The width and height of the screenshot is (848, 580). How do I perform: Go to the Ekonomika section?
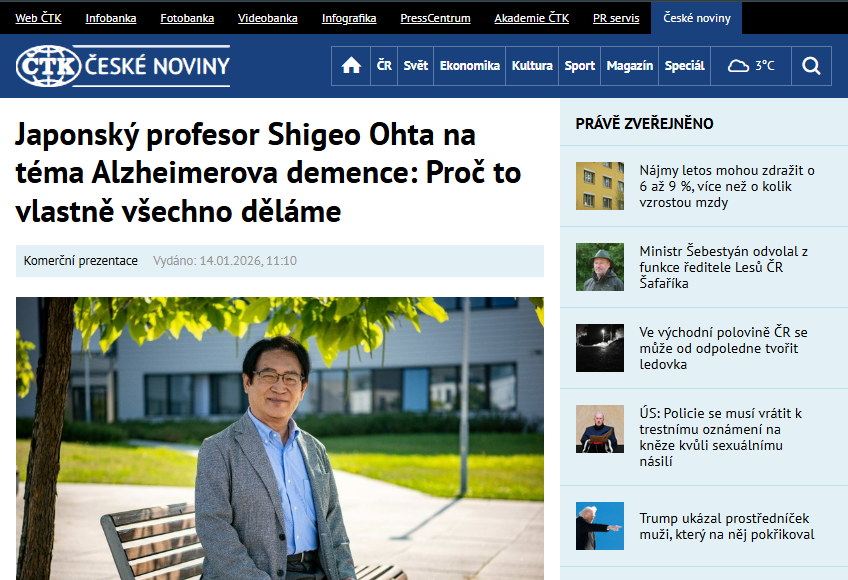469,66
